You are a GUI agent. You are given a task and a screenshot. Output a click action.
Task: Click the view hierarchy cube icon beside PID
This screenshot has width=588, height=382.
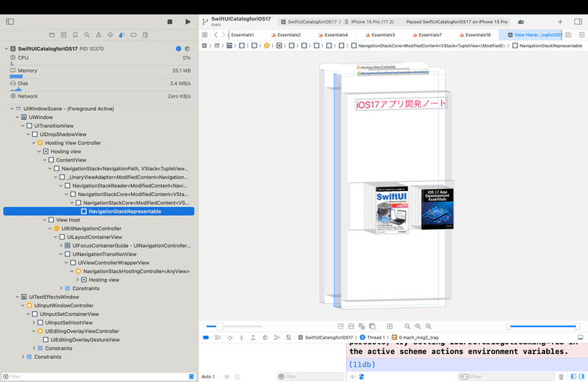187,48
